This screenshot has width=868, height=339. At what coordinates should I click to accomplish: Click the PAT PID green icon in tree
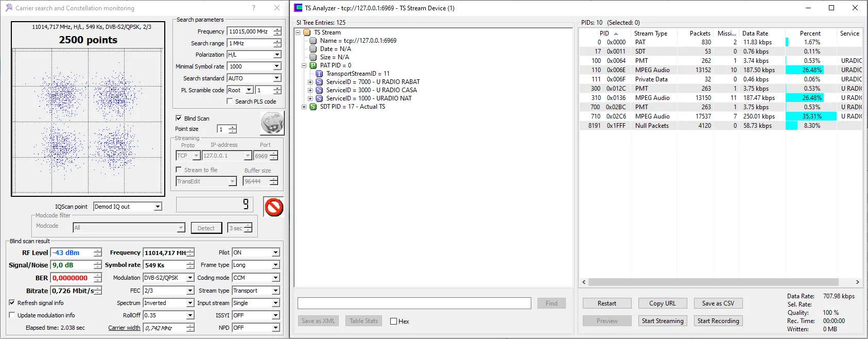[313, 65]
